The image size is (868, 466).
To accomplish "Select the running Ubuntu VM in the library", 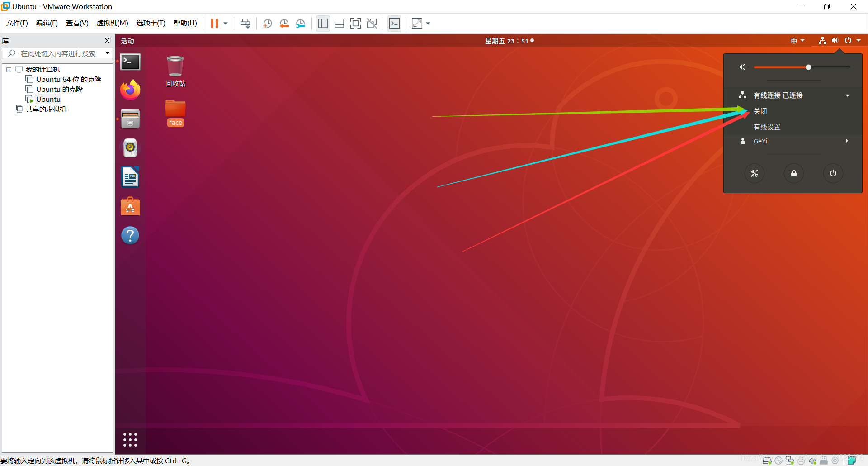I will click(48, 100).
